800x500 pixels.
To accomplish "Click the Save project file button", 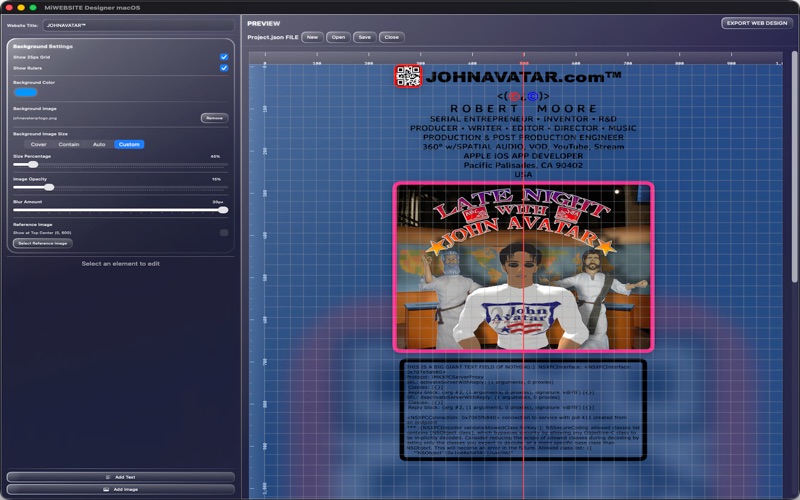I will coord(365,37).
